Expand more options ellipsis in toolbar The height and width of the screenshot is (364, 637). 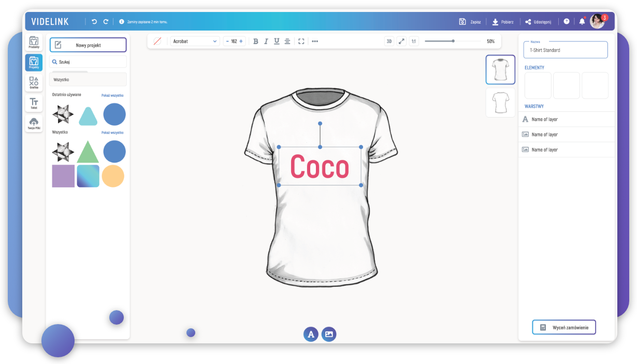[x=315, y=41]
